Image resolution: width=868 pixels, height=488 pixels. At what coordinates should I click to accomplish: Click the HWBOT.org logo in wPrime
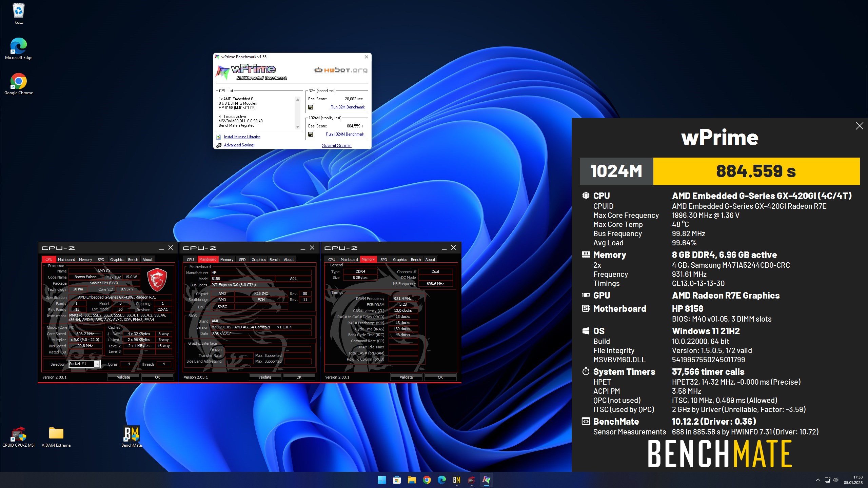340,70
